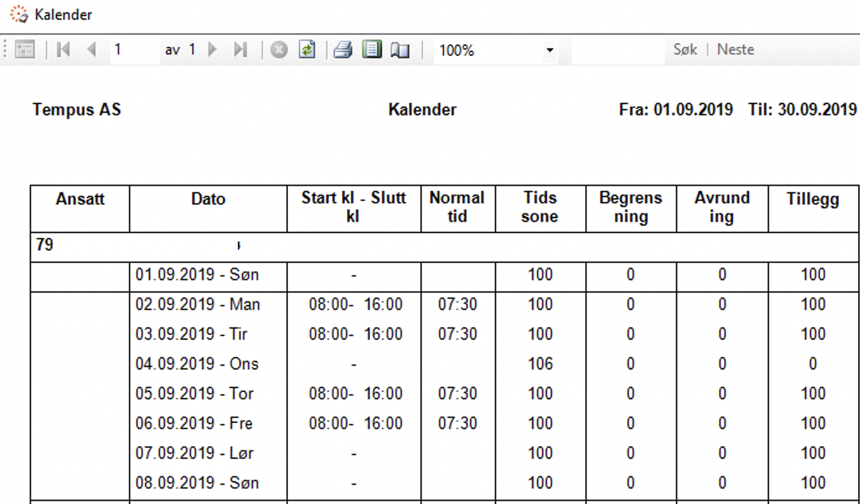This screenshot has width=860, height=504.
Task: Open page setup with the book icon
Action: (x=399, y=50)
